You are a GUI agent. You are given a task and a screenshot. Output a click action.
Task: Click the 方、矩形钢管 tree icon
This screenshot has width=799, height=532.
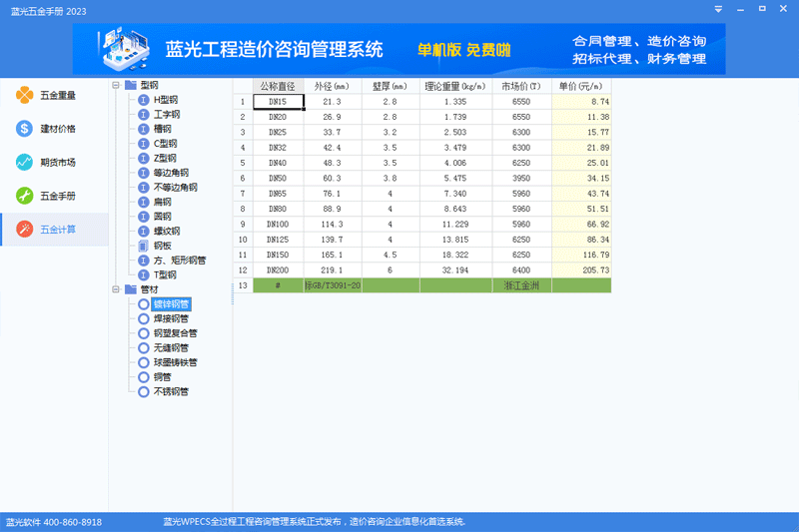[x=144, y=261]
